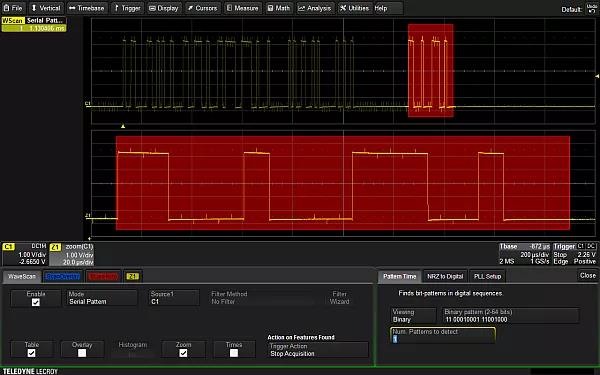This screenshot has height=375, width=600.
Task: Open the Trigger Action Stop Acquisition dropdown
Action: (x=318, y=350)
